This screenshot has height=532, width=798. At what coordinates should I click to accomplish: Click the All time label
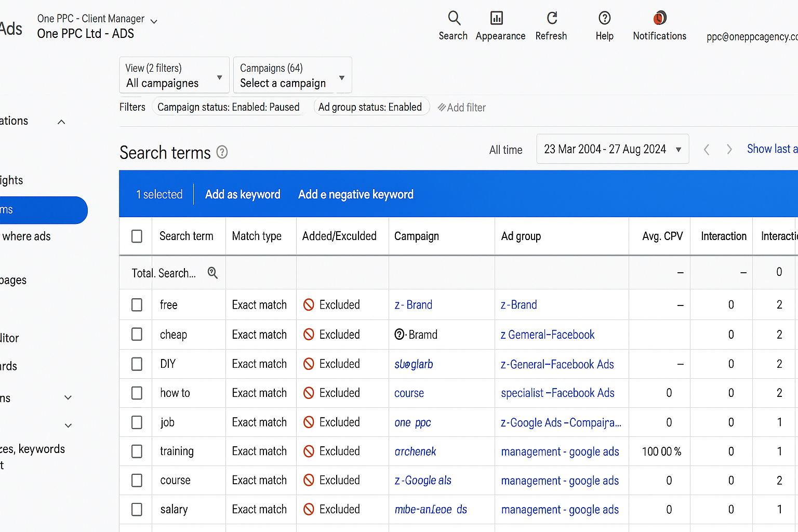[x=506, y=150]
